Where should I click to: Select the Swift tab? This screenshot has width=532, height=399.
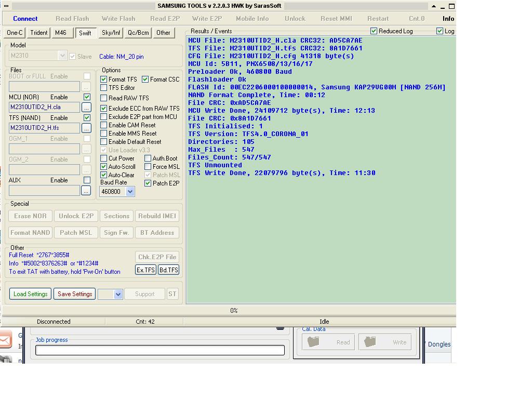pyautogui.click(x=86, y=33)
